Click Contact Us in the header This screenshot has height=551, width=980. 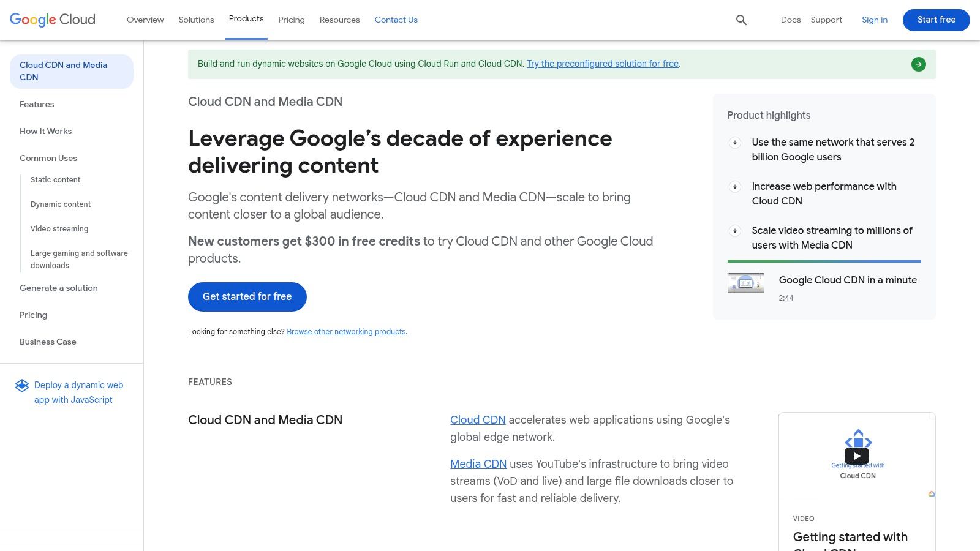click(x=396, y=20)
